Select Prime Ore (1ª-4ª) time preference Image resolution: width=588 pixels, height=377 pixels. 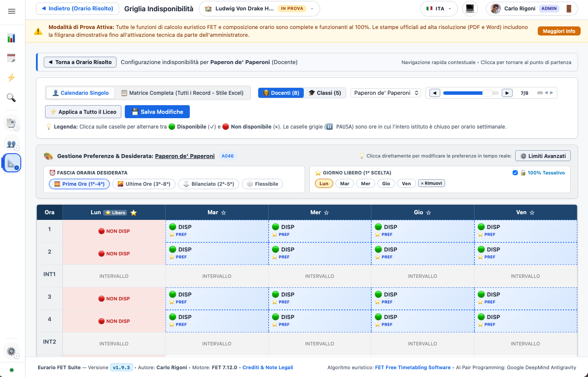pos(79,184)
